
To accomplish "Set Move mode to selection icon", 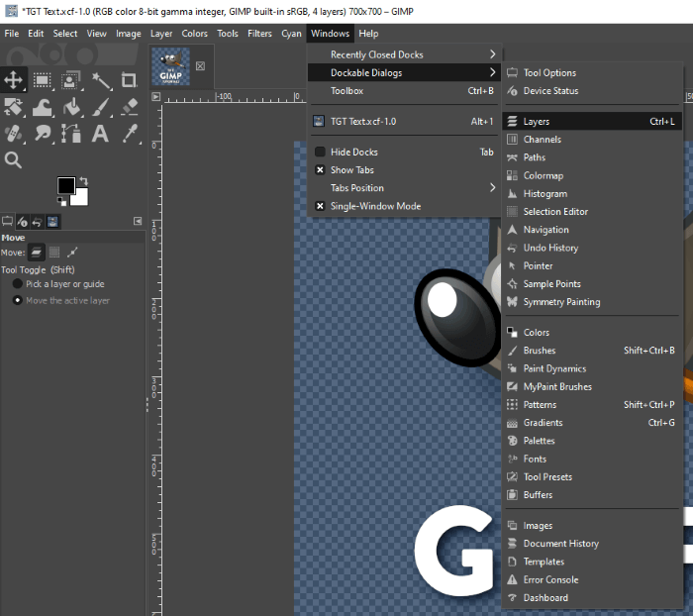I will [x=54, y=253].
